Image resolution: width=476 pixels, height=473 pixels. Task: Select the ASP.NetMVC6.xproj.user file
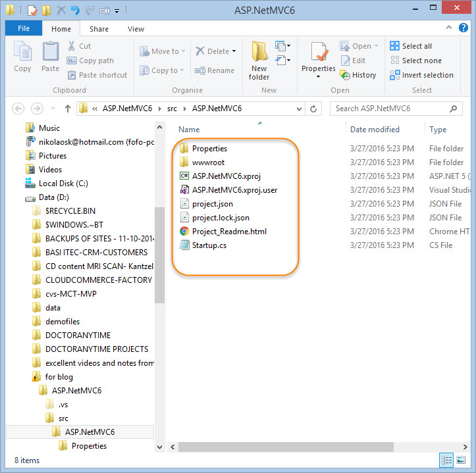tap(228, 190)
